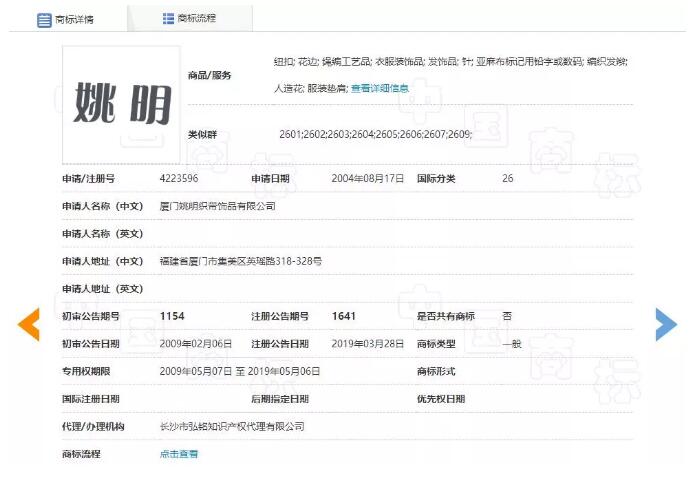Click registration announcement number 1641

[344, 316]
